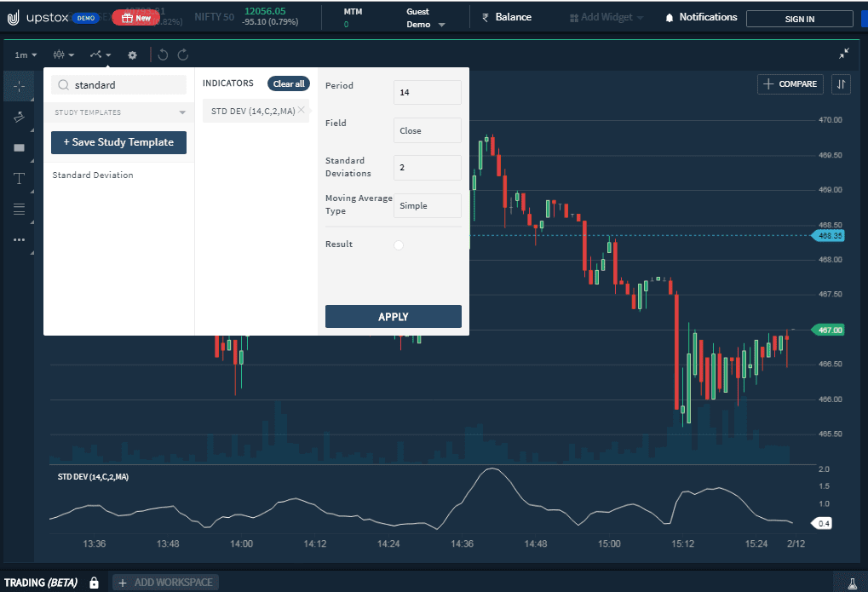Click Save Study Template button
The height and width of the screenshot is (592, 868).
[118, 142]
